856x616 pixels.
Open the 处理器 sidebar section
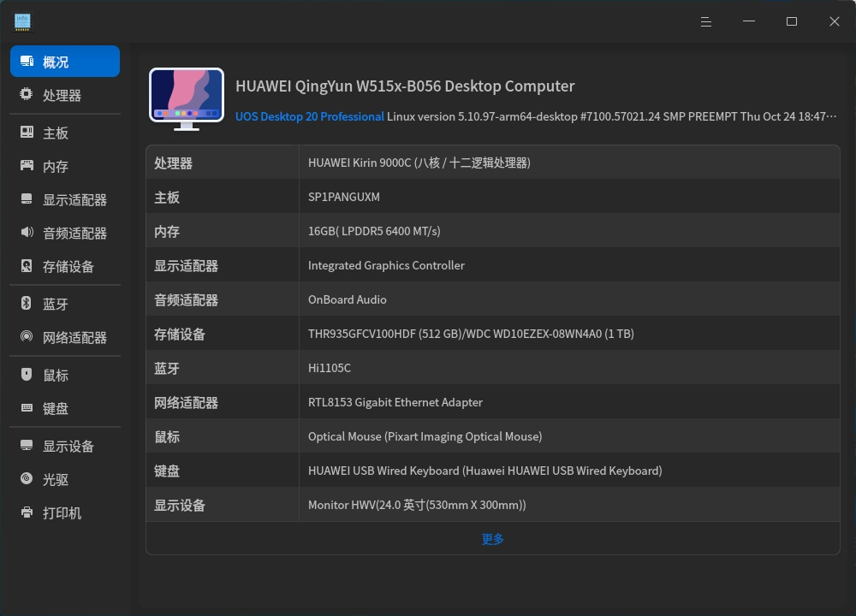click(65, 95)
